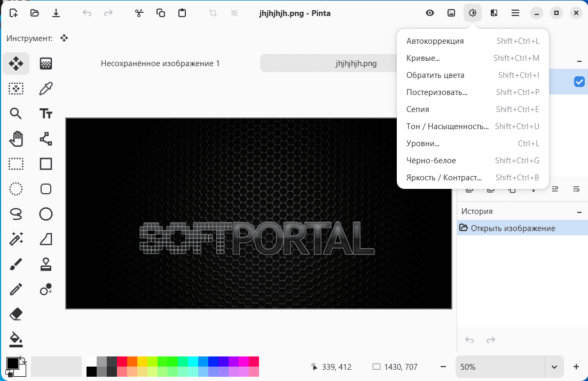
Task: Select the Lasso Select tool
Action: [16, 215]
